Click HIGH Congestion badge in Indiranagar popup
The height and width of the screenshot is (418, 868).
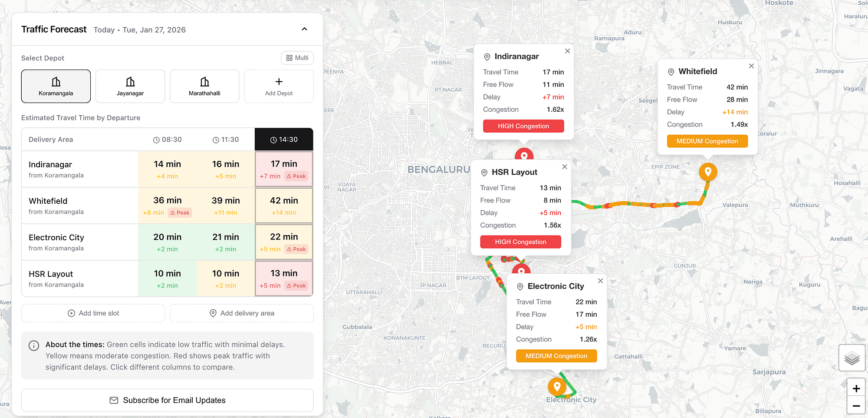[x=523, y=126]
